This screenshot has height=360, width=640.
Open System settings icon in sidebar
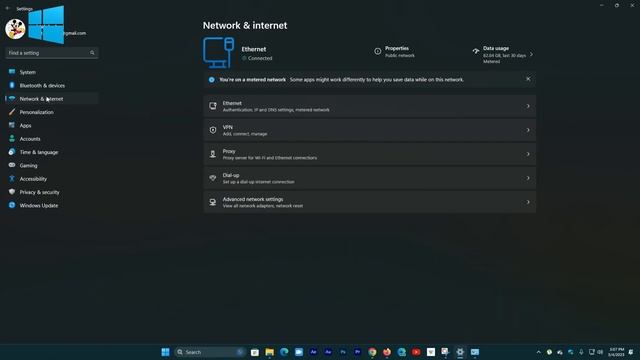[12, 72]
